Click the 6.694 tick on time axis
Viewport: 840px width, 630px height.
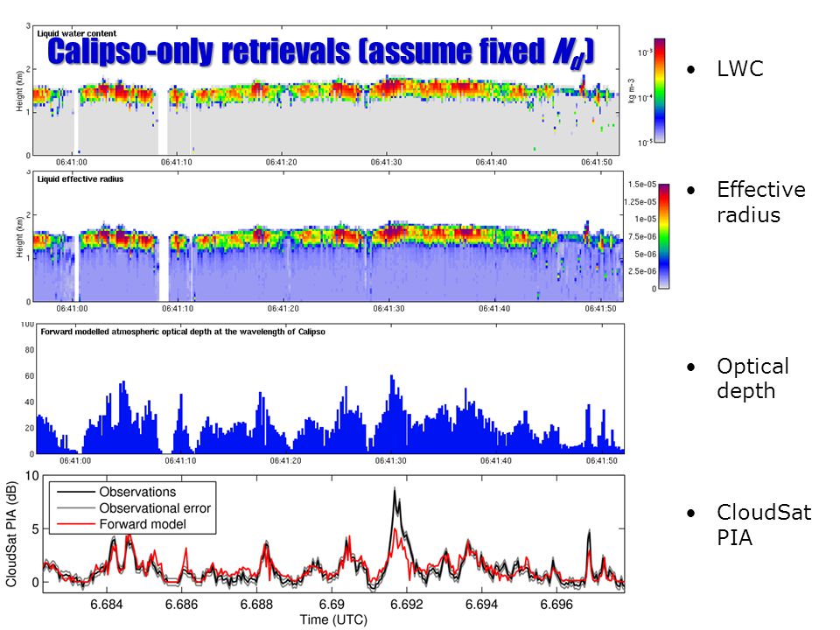coord(481,605)
